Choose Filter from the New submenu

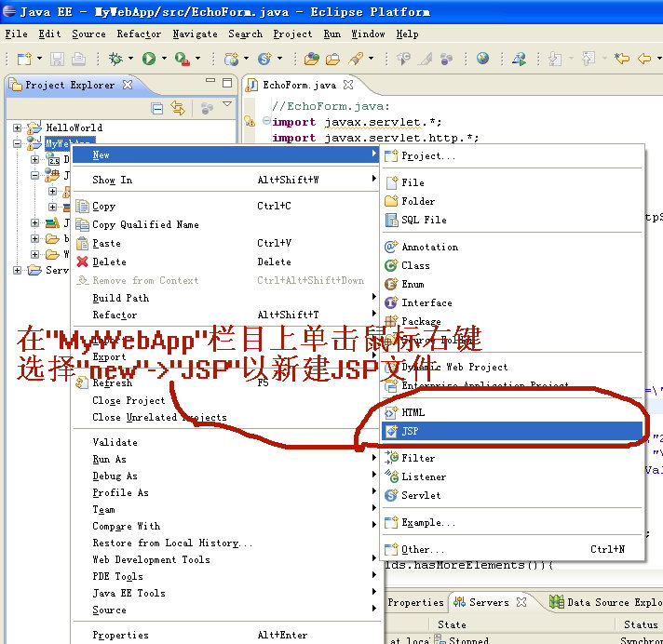pos(512,458)
